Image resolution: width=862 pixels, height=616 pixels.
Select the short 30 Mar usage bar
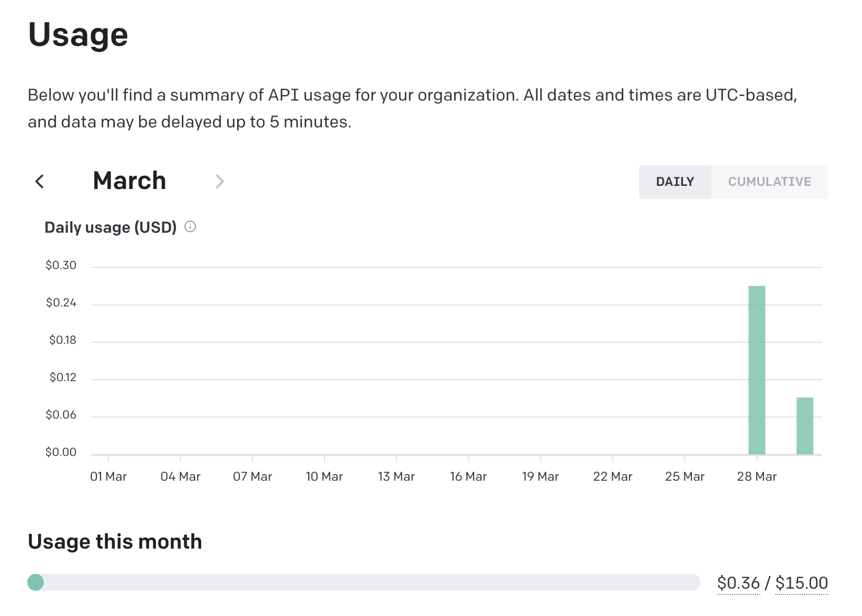pos(805,425)
